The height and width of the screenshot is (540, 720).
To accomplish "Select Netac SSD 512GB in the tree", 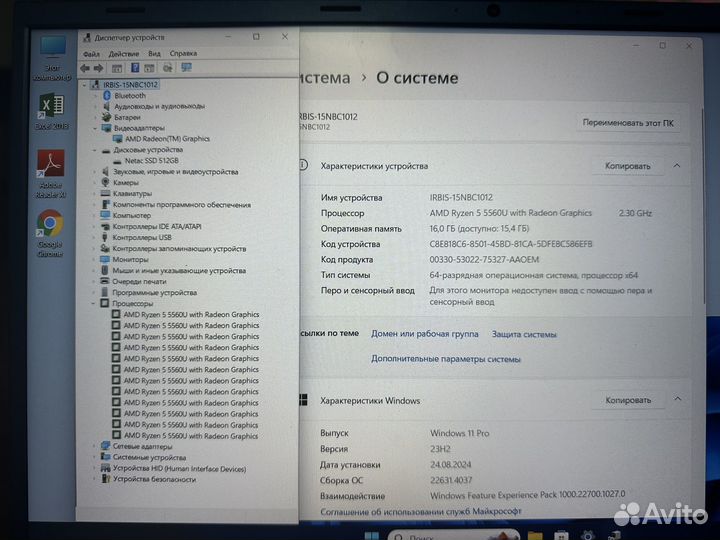I will point(151,160).
